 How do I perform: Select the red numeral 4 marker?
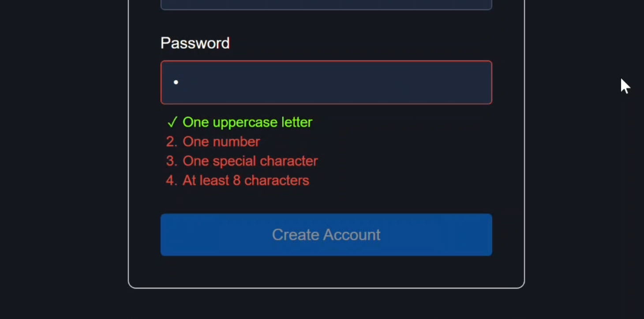click(171, 180)
